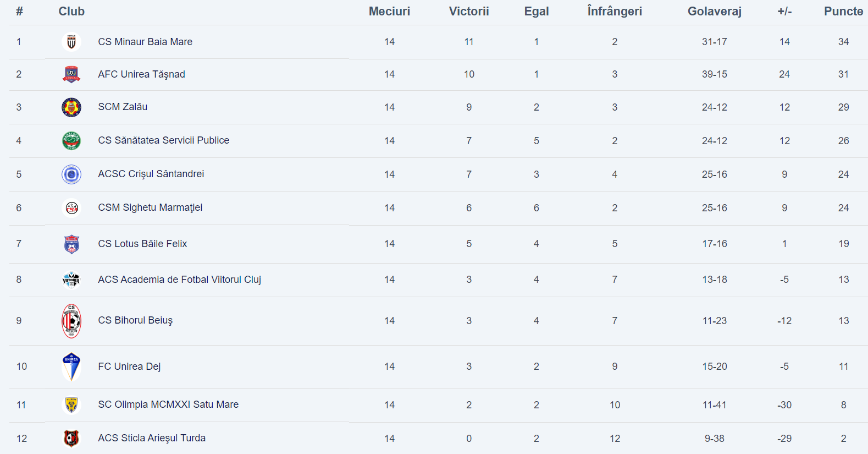Sort table by the Puncte column header

(x=843, y=12)
